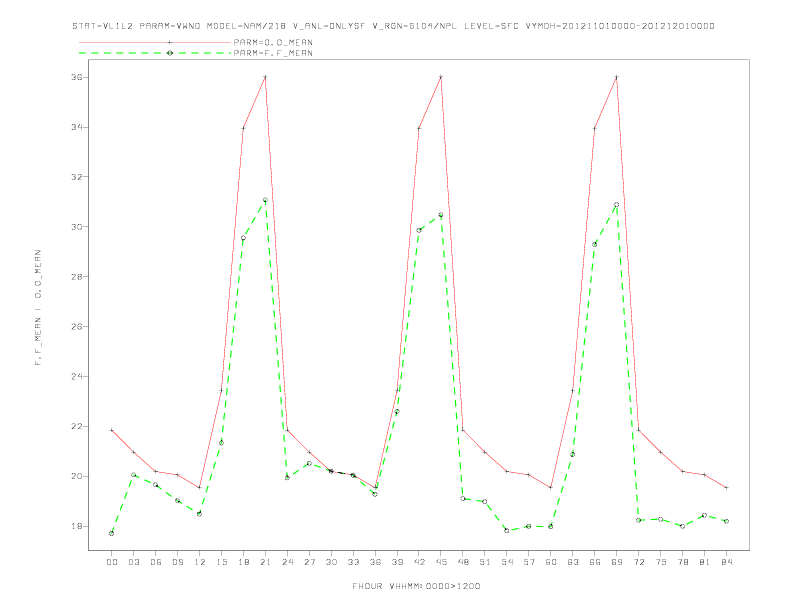Viewport: 792px width, 612px height.
Task: Click the x-axis forecast hour label 75
Action: click(661, 562)
